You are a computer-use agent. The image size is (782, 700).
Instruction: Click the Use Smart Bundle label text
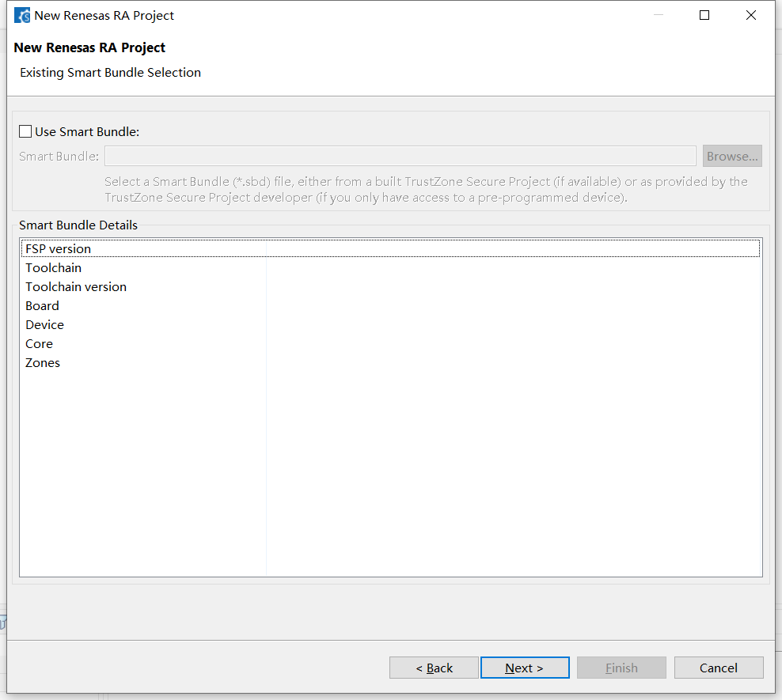(x=87, y=131)
